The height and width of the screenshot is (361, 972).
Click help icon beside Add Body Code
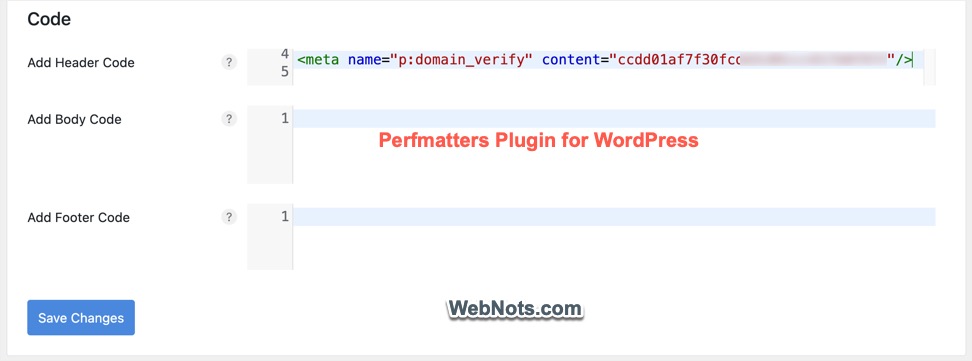[229, 119]
